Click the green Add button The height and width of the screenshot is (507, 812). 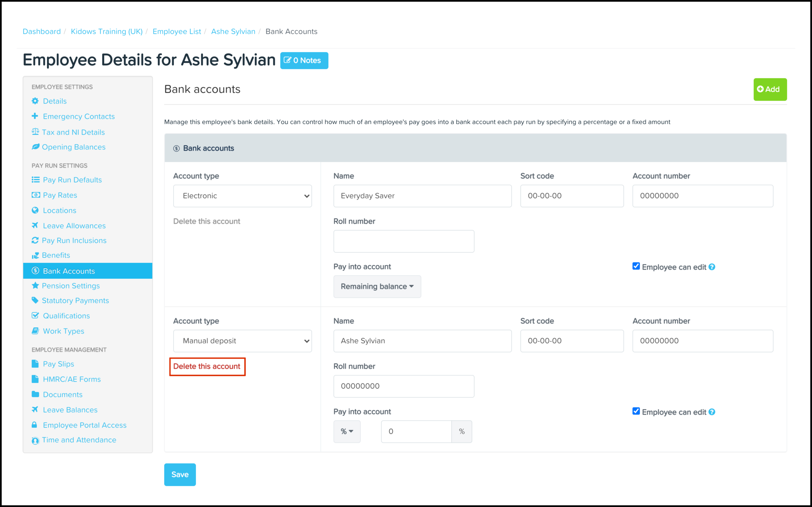coord(770,90)
